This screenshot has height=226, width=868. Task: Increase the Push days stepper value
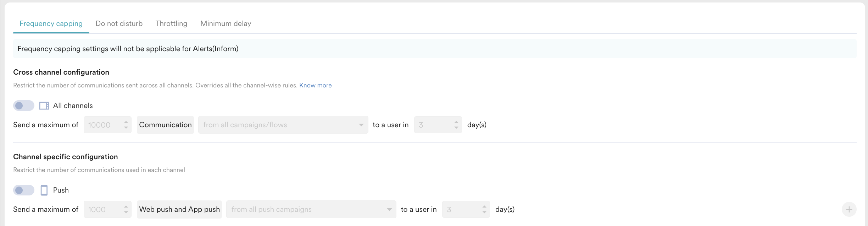coord(484,206)
